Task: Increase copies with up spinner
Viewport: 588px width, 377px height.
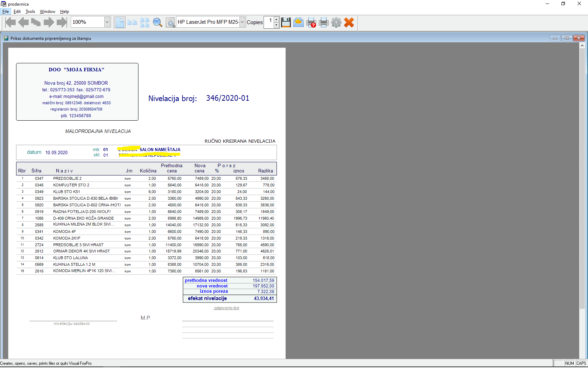Action: point(276,19)
